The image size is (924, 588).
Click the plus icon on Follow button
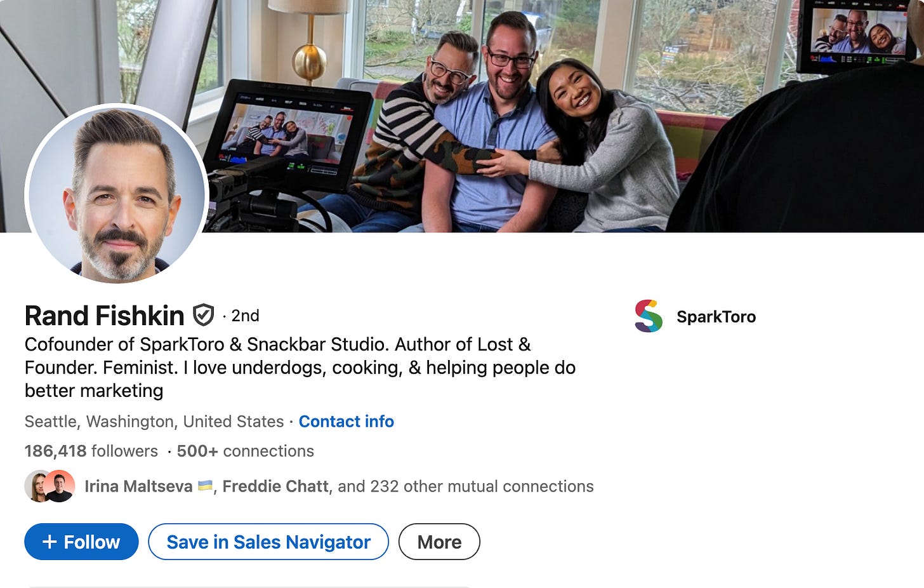point(49,542)
